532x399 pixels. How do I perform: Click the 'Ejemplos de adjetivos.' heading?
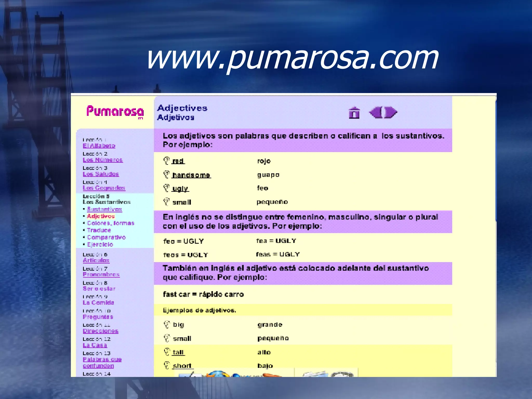click(199, 310)
